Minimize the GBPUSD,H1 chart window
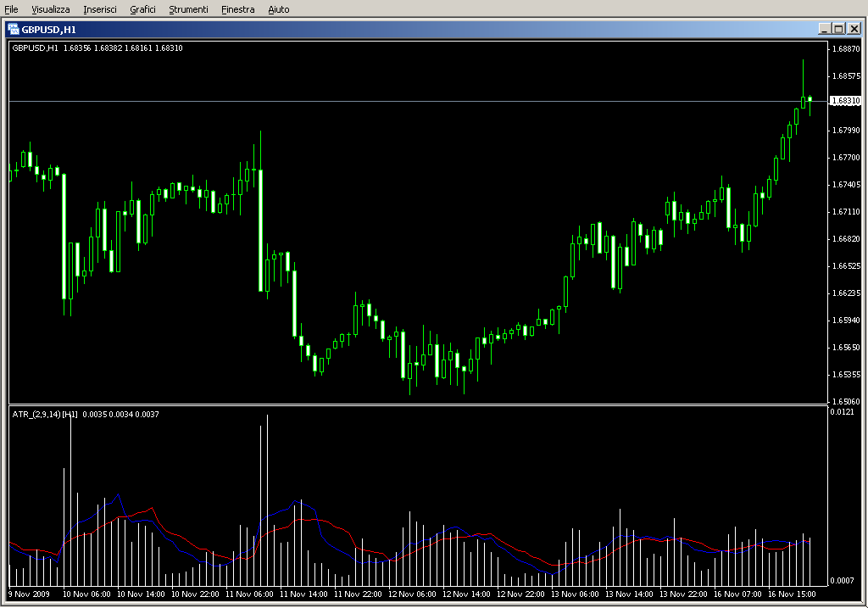 pyautogui.click(x=824, y=29)
